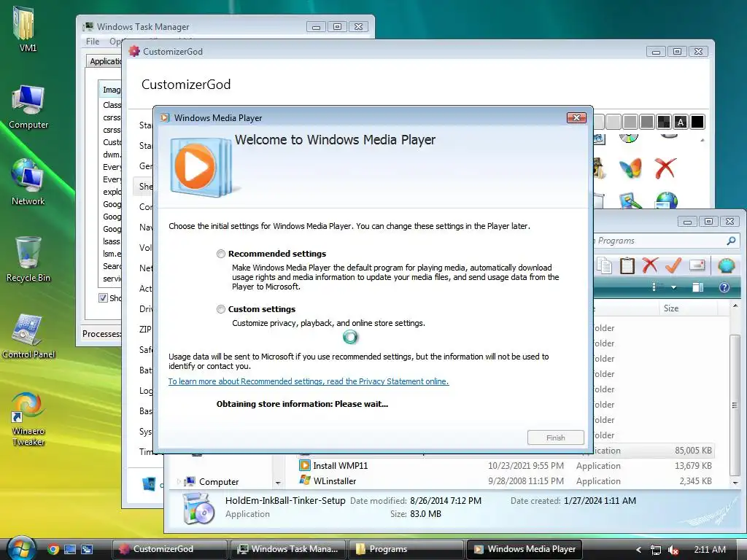
Task: Open the VM1 folder on the desktop
Action: coord(26,28)
